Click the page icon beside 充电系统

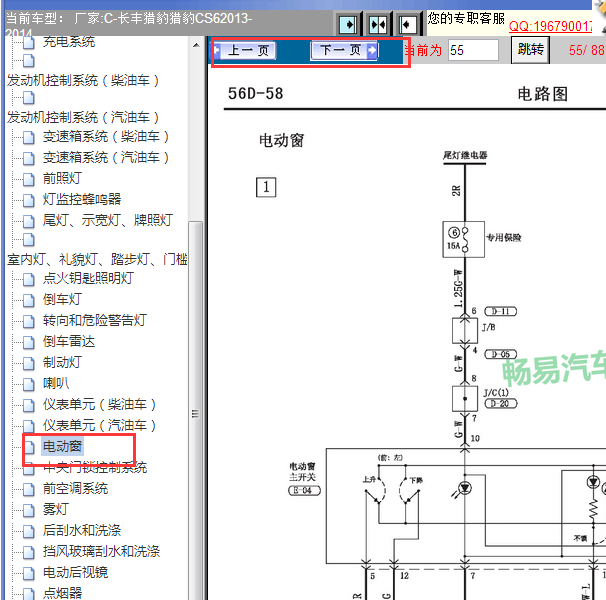(29, 43)
